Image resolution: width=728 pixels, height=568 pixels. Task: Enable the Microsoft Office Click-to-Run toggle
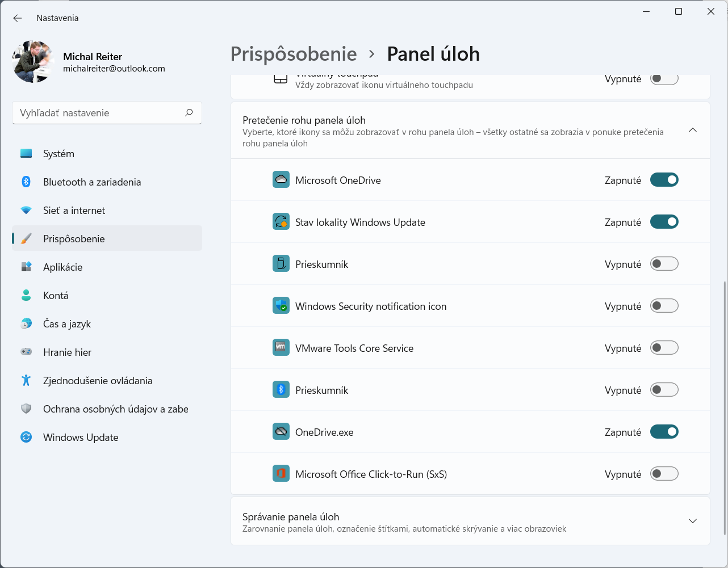pyautogui.click(x=664, y=474)
